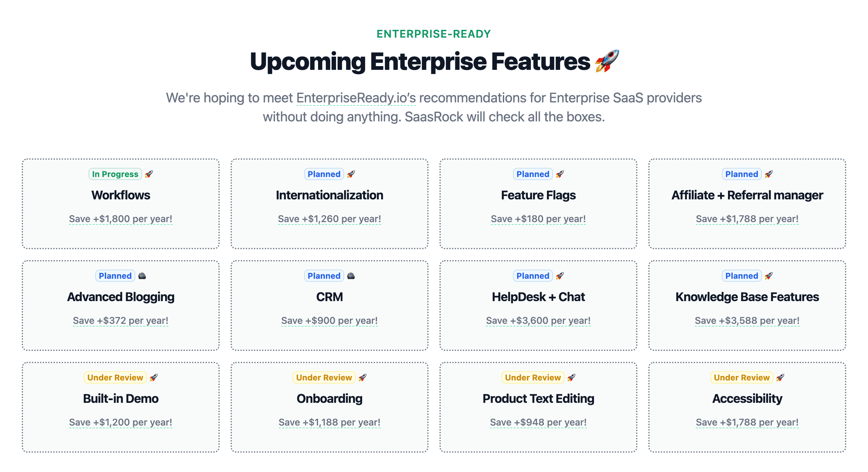Click the Save amount on HelpDesk + Chat
The height and width of the screenshot is (472, 868).
[538, 320]
